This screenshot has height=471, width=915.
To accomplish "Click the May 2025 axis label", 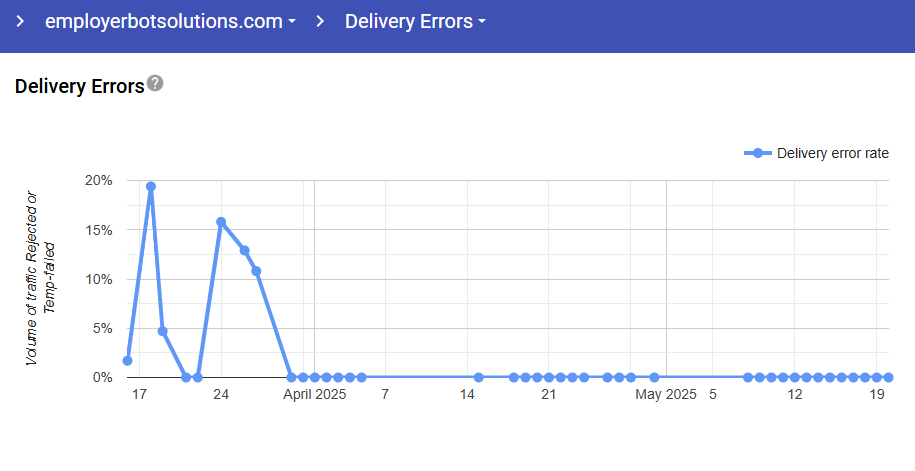I will click(666, 395).
